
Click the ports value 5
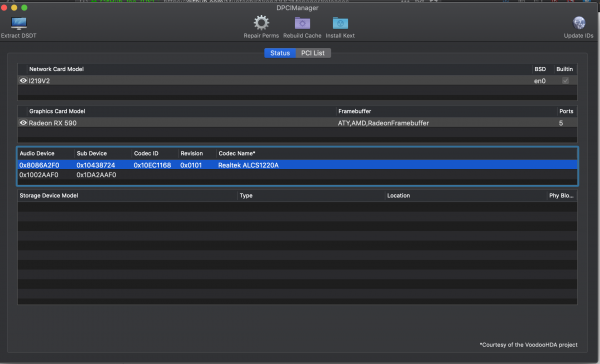tap(561, 123)
